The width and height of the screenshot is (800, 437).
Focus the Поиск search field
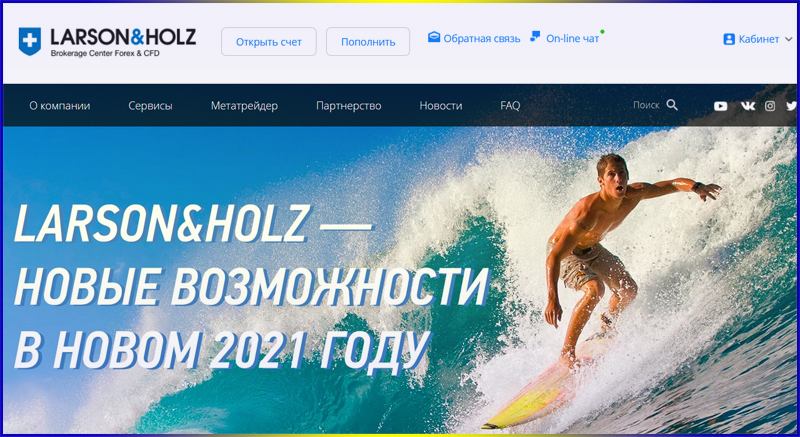tap(646, 105)
